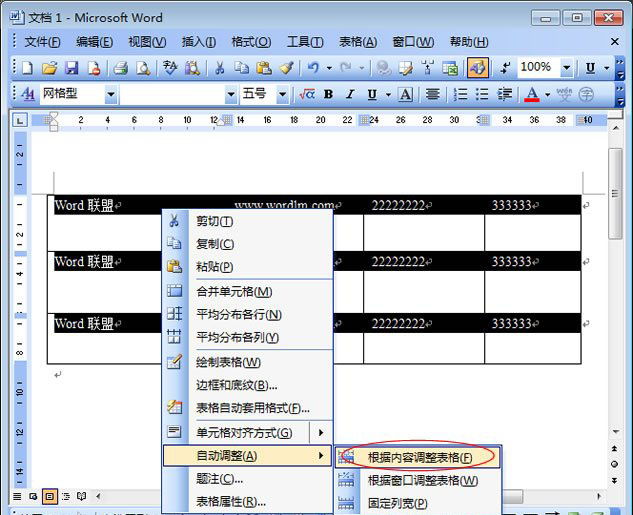This screenshot has height=515, width=633.
Task: Switch to Reading Layout view icon
Action: point(82,496)
